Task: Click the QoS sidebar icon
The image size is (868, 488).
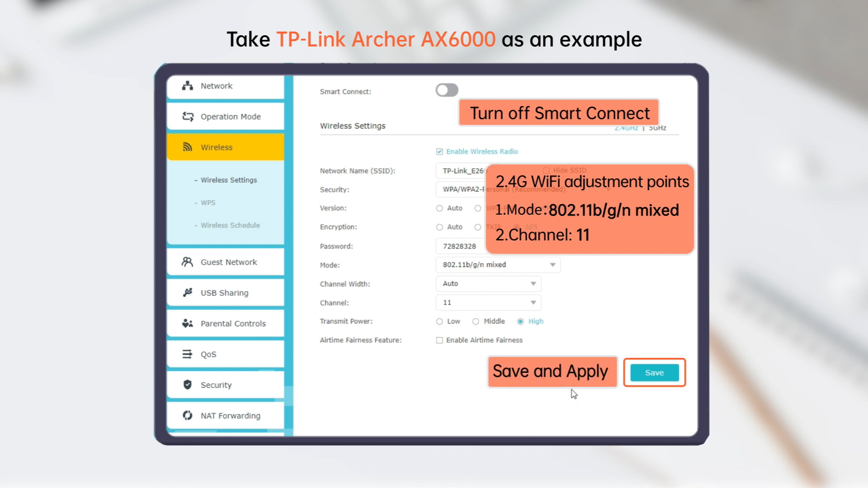Action: click(x=187, y=354)
